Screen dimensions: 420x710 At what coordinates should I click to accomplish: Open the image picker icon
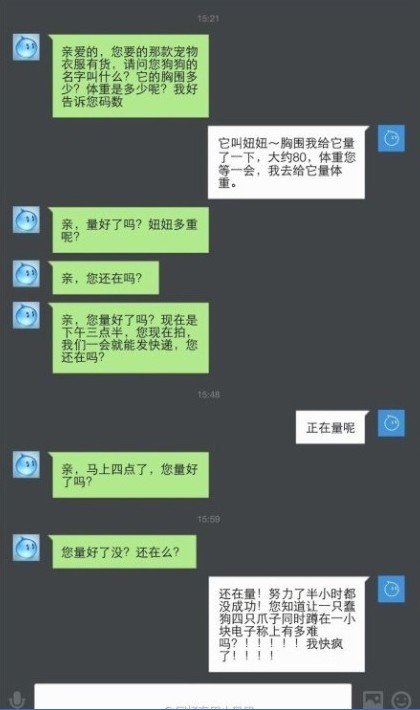tap(372, 700)
